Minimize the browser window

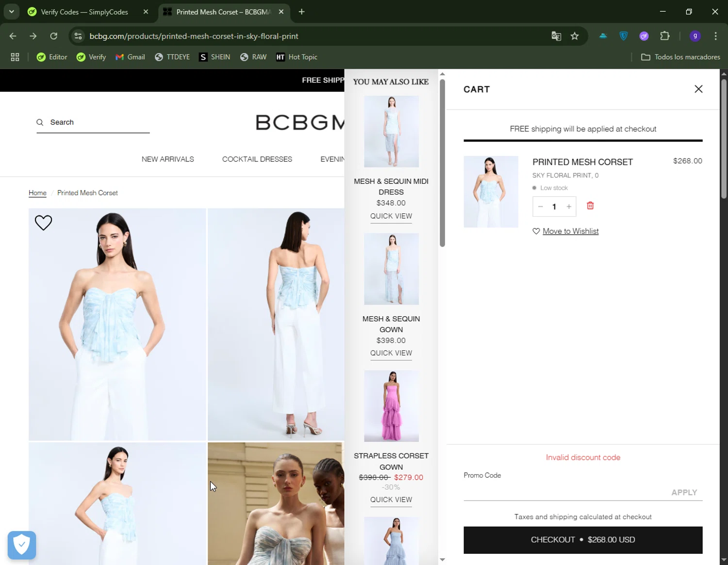tap(662, 12)
